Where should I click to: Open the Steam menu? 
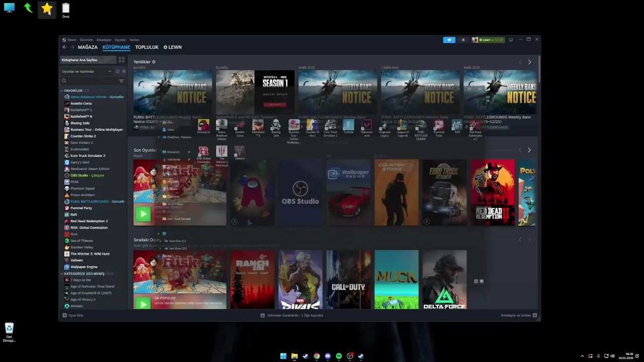[72, 40]
